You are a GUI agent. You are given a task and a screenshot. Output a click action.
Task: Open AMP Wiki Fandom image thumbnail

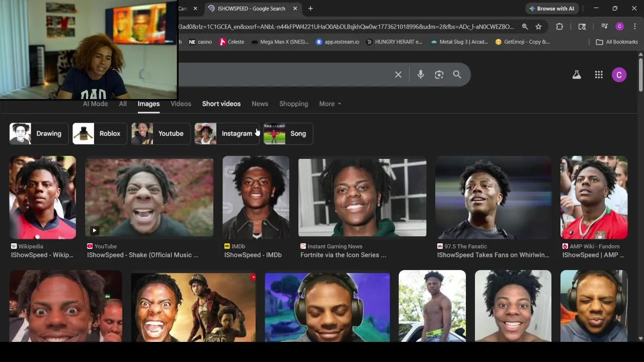594,198
